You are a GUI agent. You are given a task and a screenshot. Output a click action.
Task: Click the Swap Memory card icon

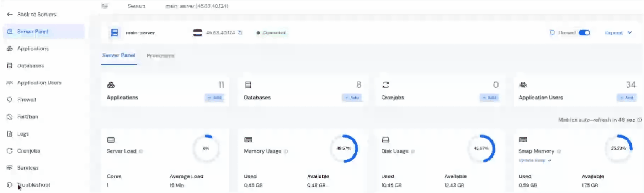click(523, 140)
